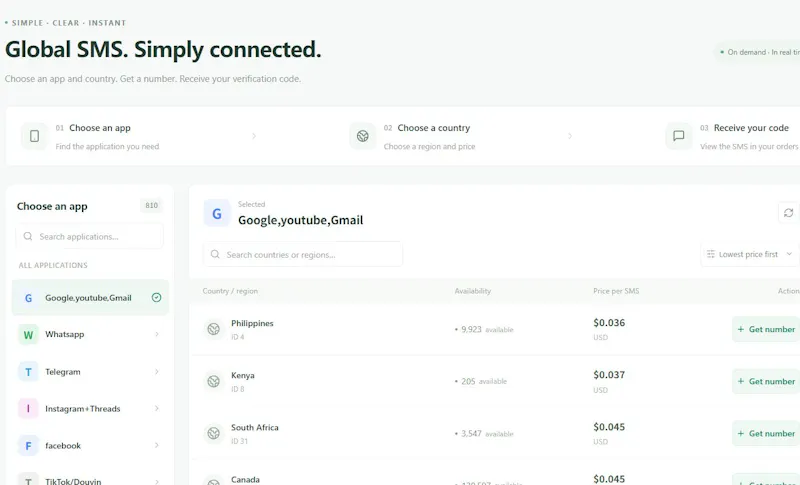The height and width of the screenshot is (485, 800).
Task: Click the globe icon in the Kenya row
Action: click(x=214, y=381)
